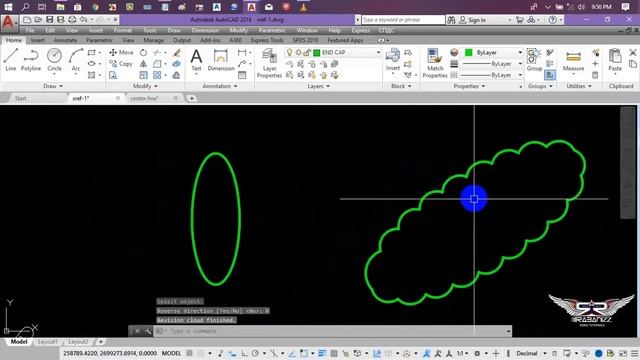The width and height of the screenshot is (640, 360).
Task: Open Windows Start menu
Action: (8, 7)
